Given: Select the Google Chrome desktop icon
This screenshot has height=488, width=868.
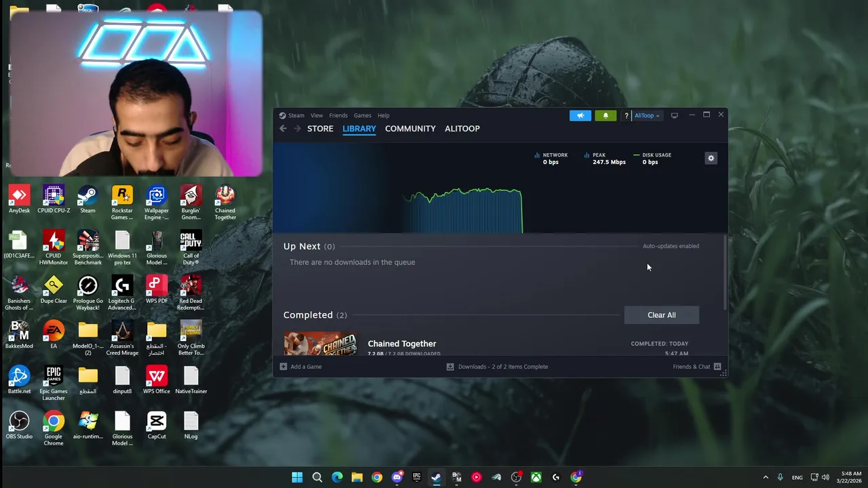Looking at the screenshot, I should (54, 429).
